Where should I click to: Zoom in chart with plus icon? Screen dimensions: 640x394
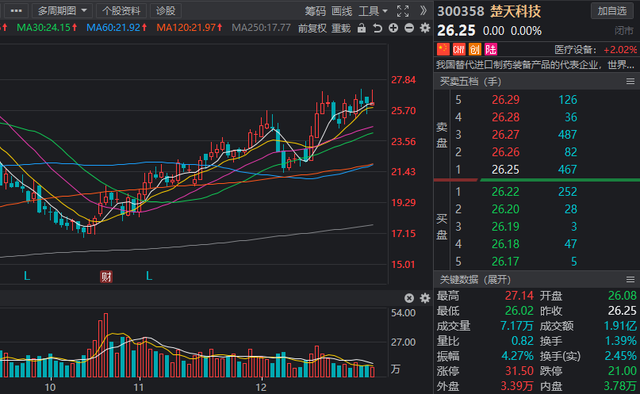pos(393,28)
